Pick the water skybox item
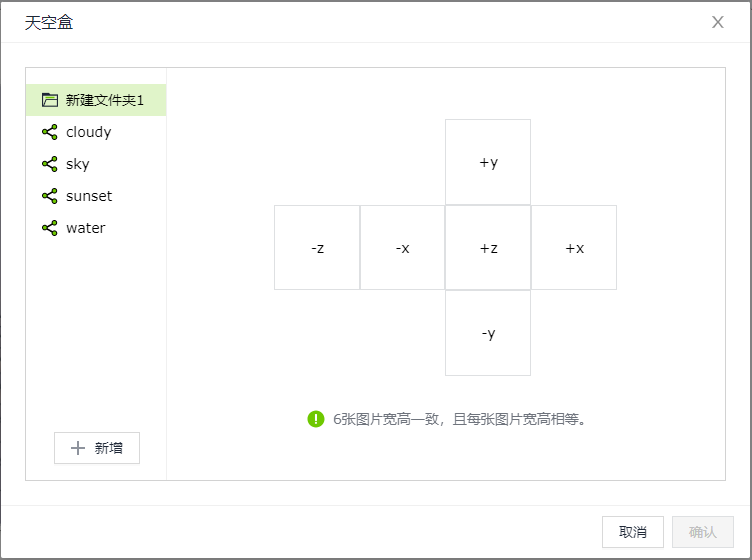 pos(86,228)
